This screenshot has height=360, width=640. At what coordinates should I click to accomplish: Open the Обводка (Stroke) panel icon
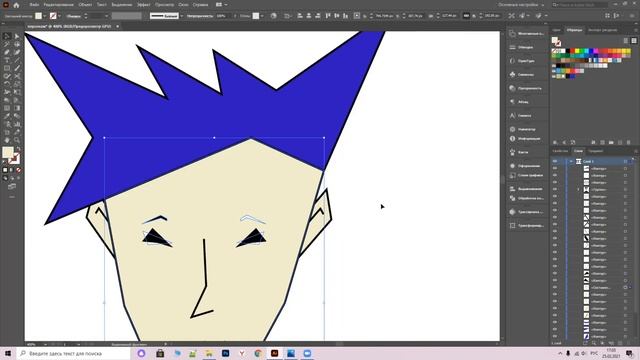[512, 47]
